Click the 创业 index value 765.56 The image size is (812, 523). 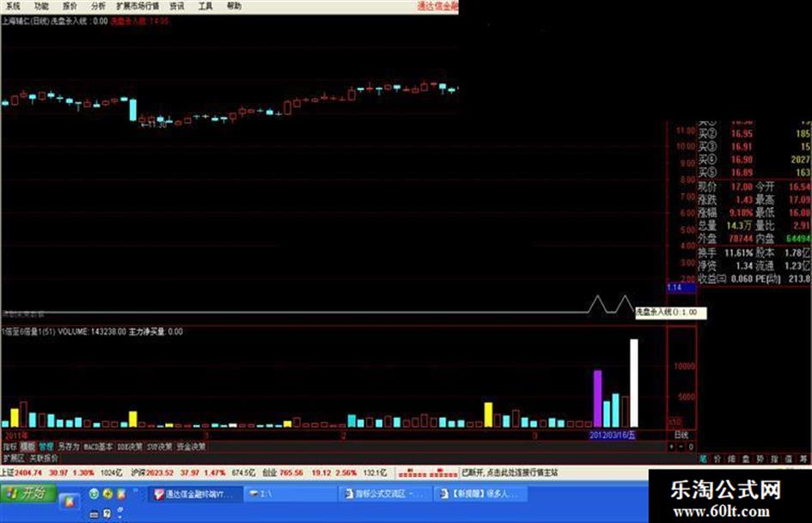click(x=291, y=473)
